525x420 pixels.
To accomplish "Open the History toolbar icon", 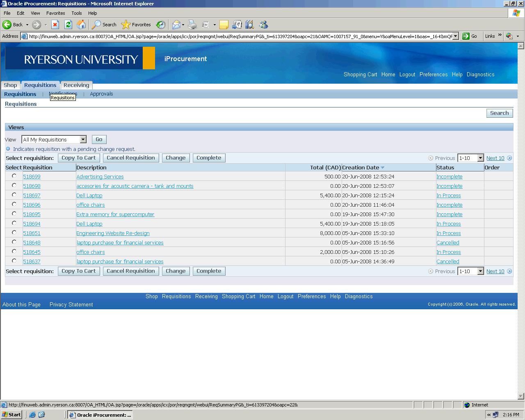I will click(x=161, y=25).
